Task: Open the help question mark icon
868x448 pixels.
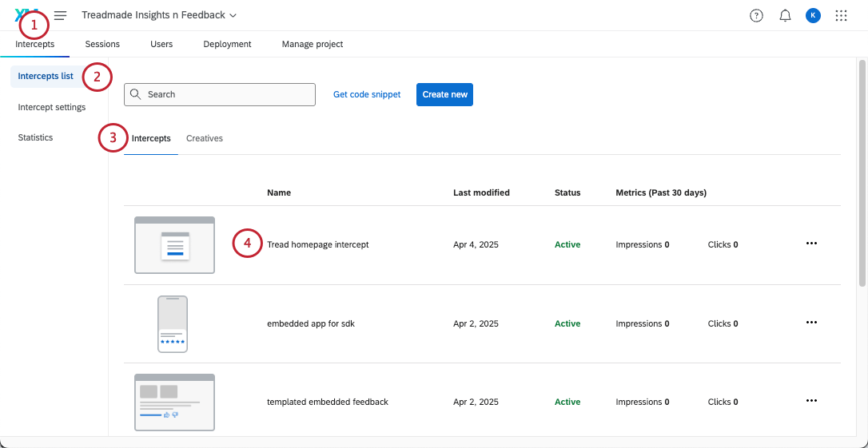Action: pos(756,15)
